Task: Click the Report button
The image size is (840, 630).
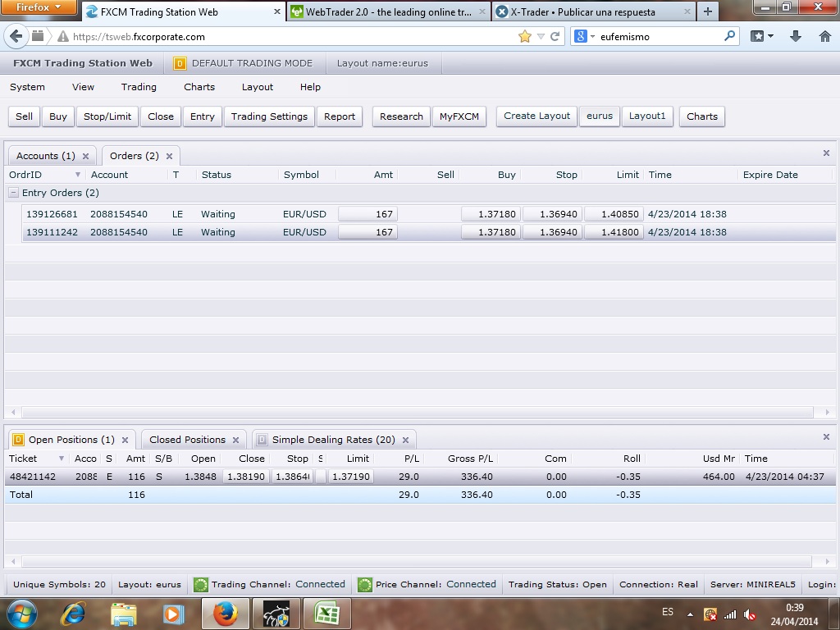Action: (x=340, y=116)
